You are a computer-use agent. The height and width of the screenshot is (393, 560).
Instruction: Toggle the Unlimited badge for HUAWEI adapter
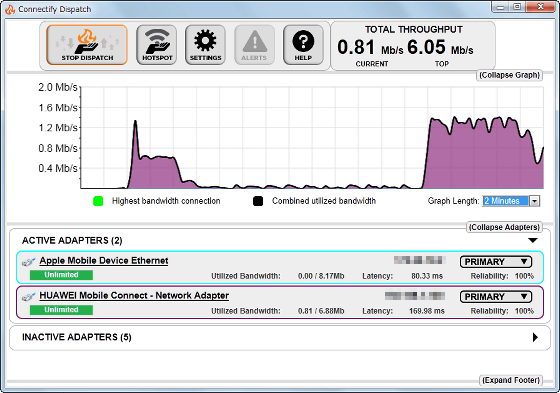pyautogui.click(x=61, y=310)
